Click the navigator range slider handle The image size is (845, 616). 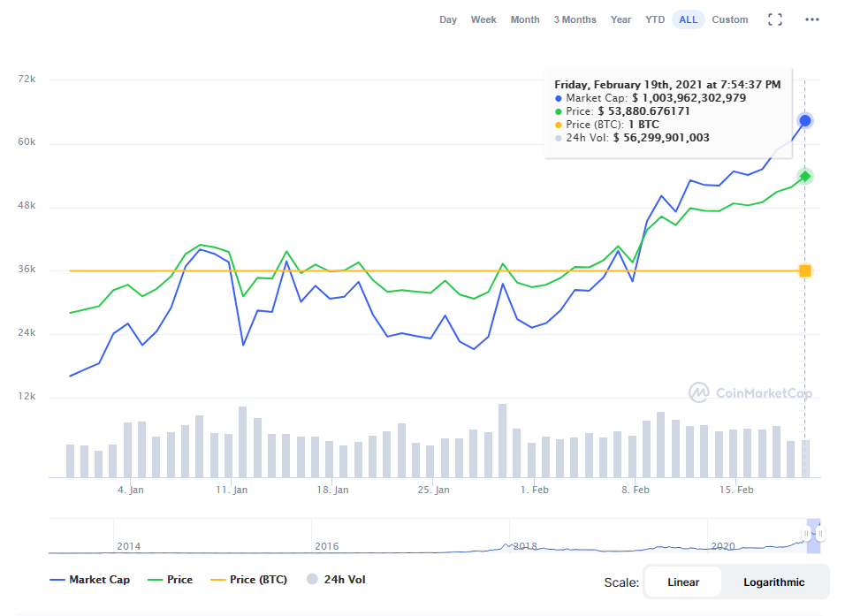pos(805,534)
